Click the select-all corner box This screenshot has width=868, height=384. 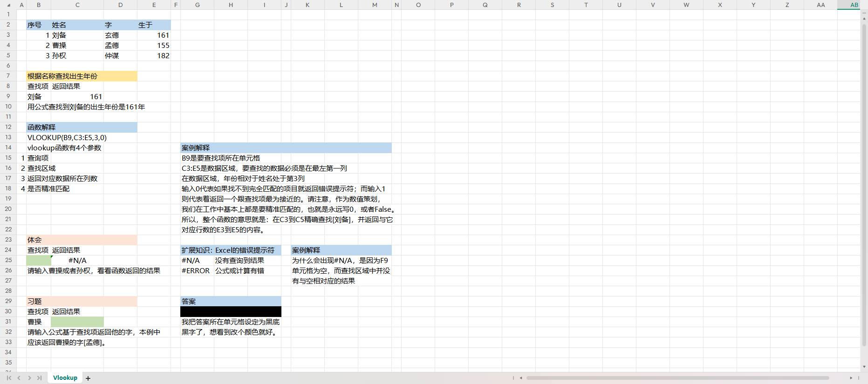(8, 5)
